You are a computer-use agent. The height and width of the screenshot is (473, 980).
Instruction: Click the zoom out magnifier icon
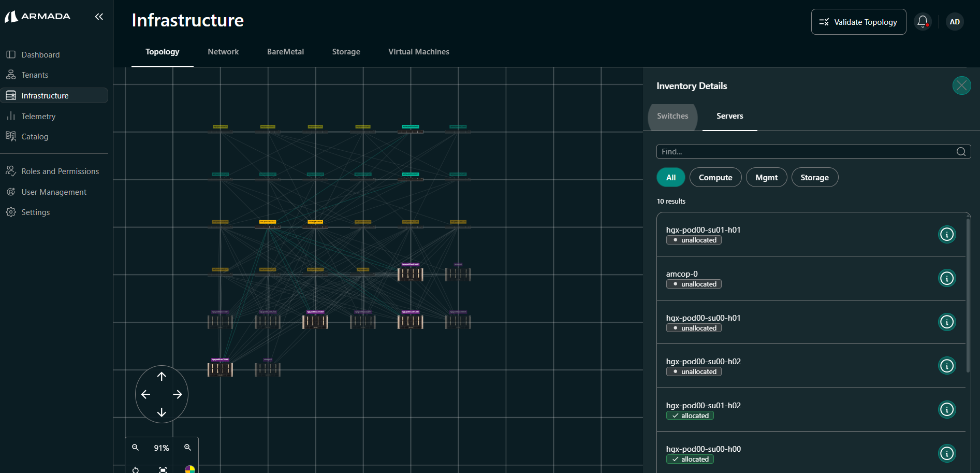pos(136,448)
